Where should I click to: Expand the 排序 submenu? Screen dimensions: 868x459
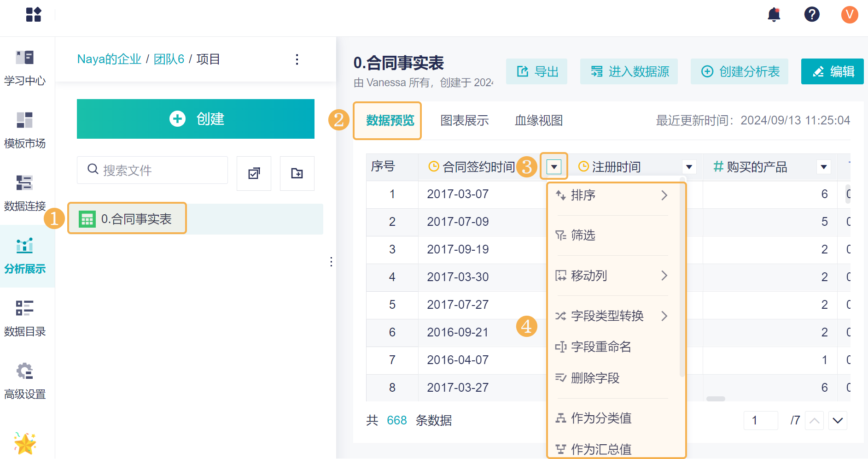click(x=664, y=195)
